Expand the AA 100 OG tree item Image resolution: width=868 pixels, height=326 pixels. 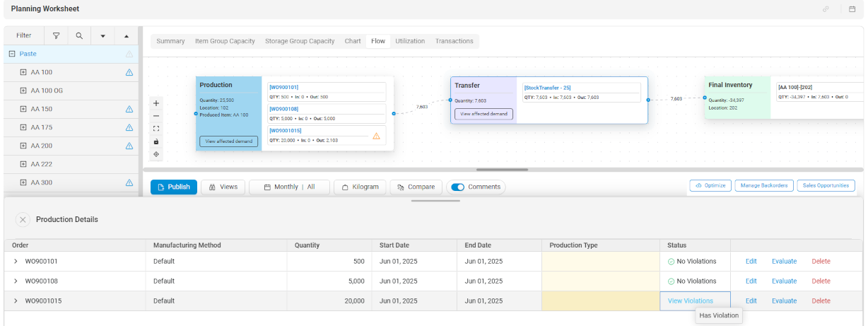tap(23, 91)
